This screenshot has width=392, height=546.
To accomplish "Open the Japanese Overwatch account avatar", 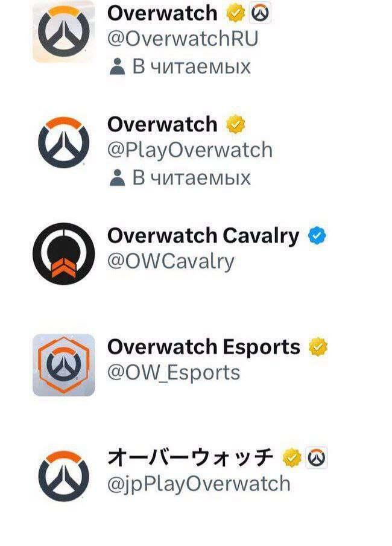I will 64,477.
